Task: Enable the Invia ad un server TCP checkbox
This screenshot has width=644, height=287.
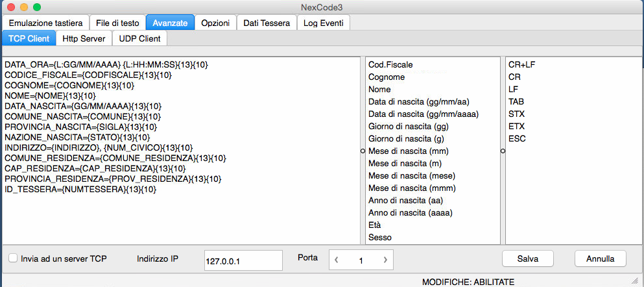Action: point(13,258)
